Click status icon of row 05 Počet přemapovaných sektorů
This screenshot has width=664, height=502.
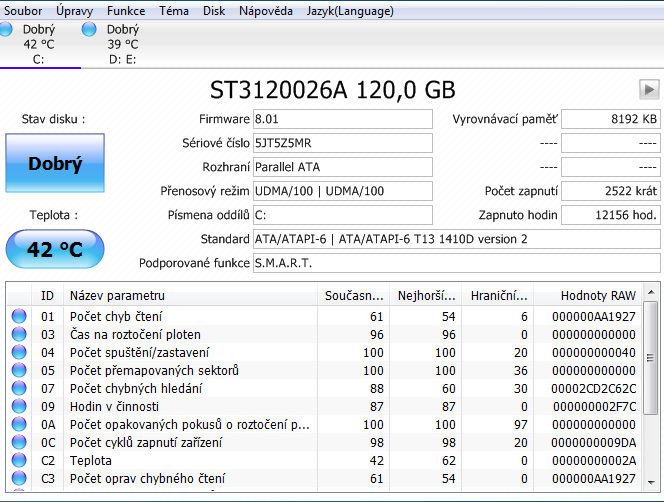[x=20, y=371]
